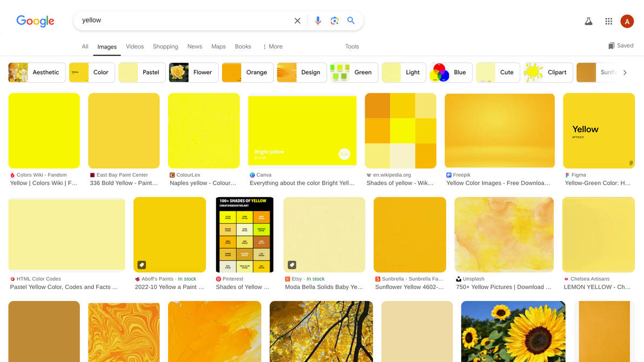Click the shopping tag on Etsy Moda Bella image
This screenshot has width=644, height=362.
292,265
